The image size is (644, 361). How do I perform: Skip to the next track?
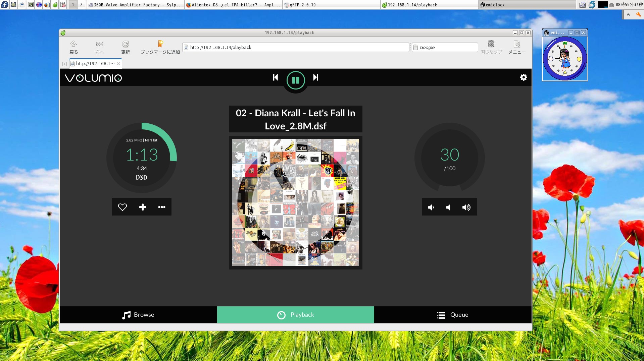click(315, 77)
